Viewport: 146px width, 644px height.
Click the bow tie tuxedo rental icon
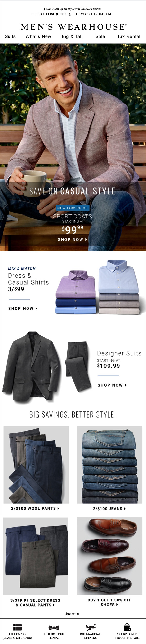54,627
